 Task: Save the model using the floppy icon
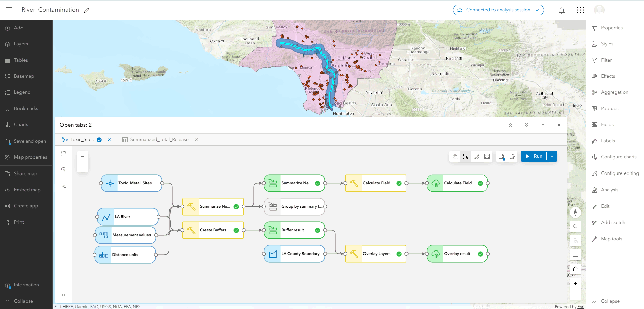coord(501,156)
